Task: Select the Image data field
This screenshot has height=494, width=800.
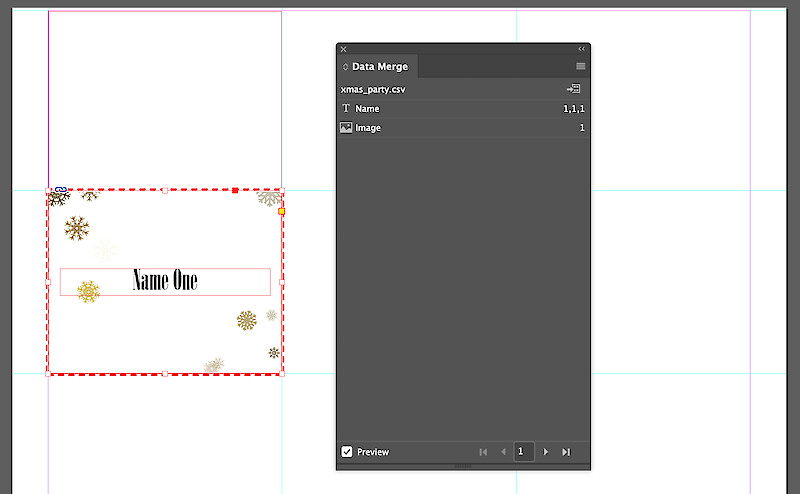Action: pyautogui.click(x=463, y=128)
